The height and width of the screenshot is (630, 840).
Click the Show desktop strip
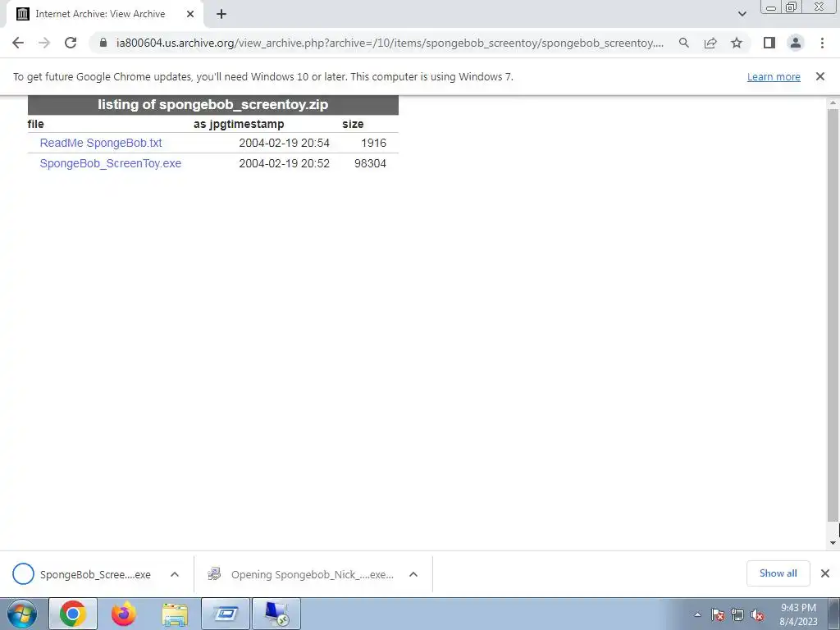coord(834,614)
